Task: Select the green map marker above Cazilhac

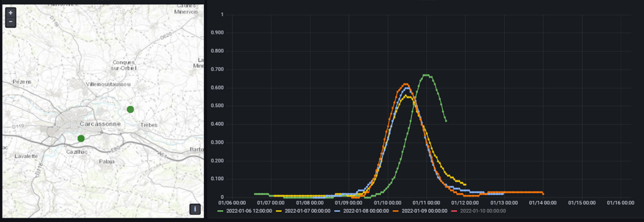Action: point(81,139)
